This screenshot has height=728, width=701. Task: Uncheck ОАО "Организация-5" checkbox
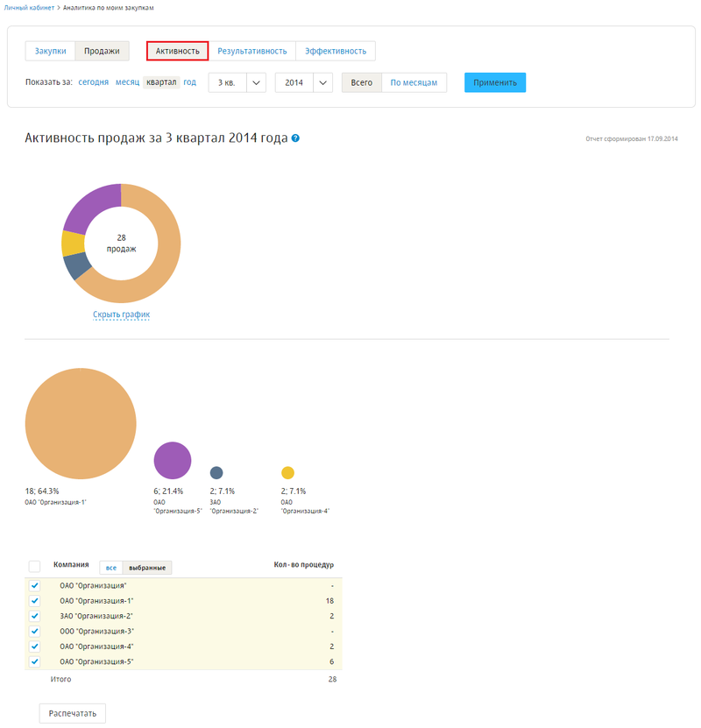click(x=35, y=661)
